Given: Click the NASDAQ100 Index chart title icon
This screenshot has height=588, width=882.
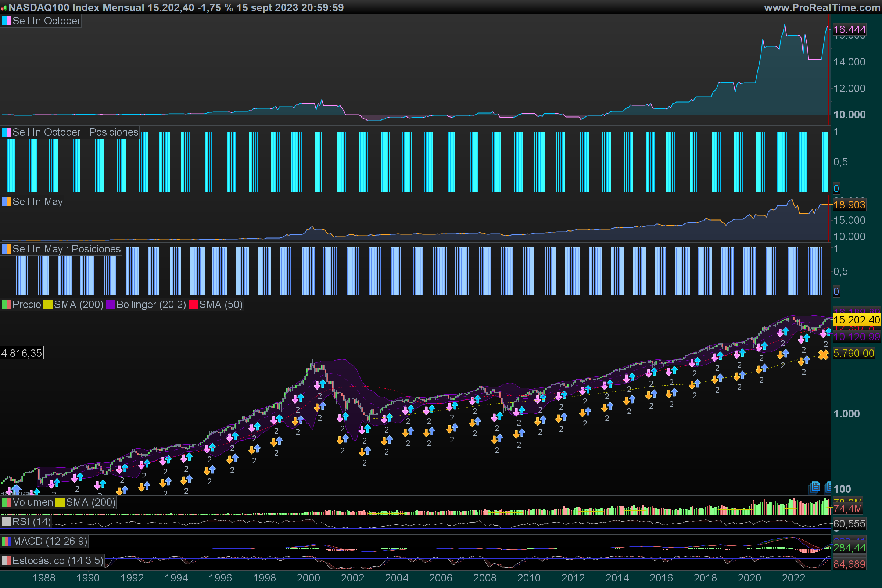Looking at the screenshot, I should coord(4,7).
